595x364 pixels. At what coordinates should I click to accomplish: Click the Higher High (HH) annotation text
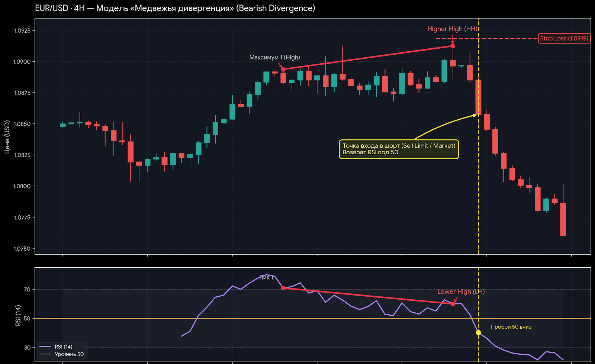[452, 29]
